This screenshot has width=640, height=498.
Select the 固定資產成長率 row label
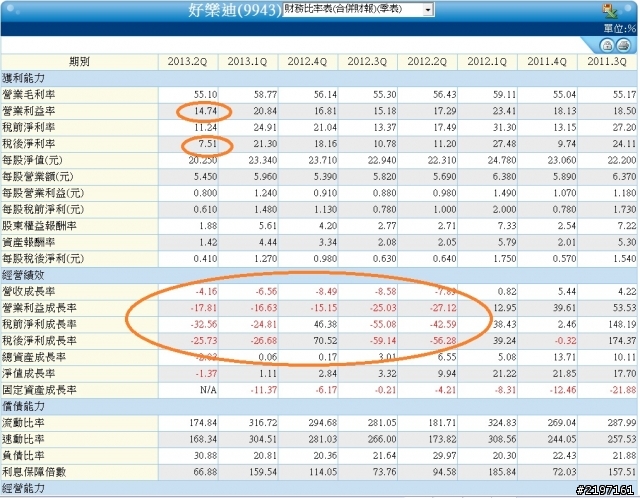(39, 390)
